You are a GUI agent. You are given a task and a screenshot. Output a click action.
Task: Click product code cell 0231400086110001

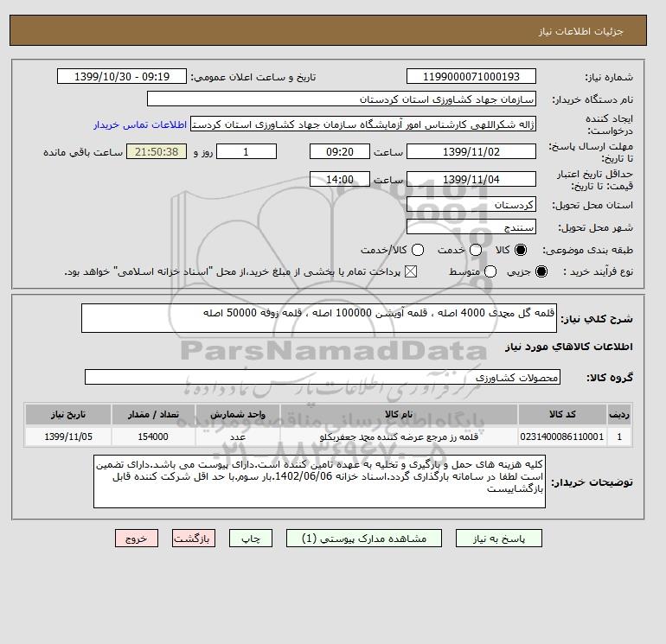(x=562, y=437)
